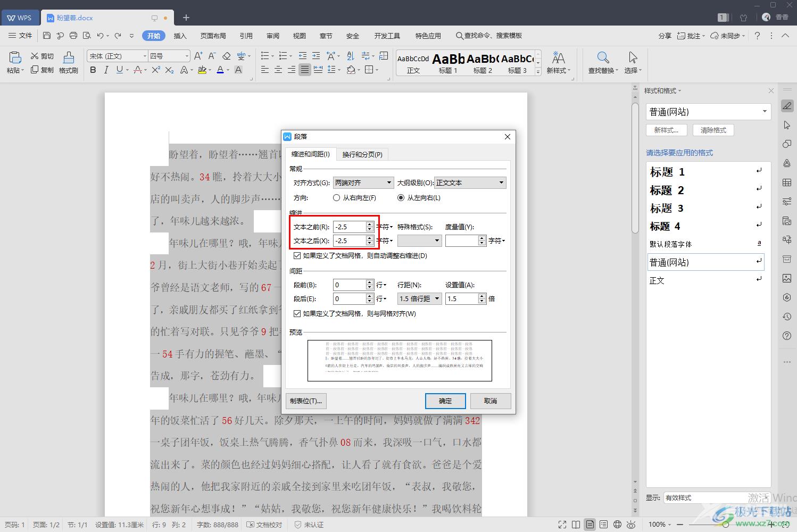The width and height of the screenshot is (797, 532).
Task: Open the 页面布局 ribbon tab
Action: point(213,36)
